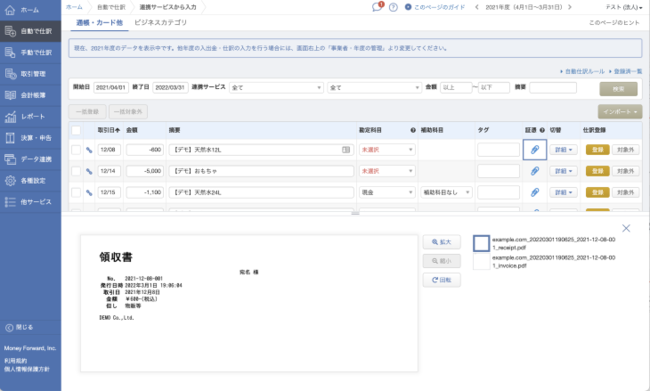Go to next fiscal year arrow
Image resolution: width=650 pixels, height=391 pixels.
pos(570,7)
